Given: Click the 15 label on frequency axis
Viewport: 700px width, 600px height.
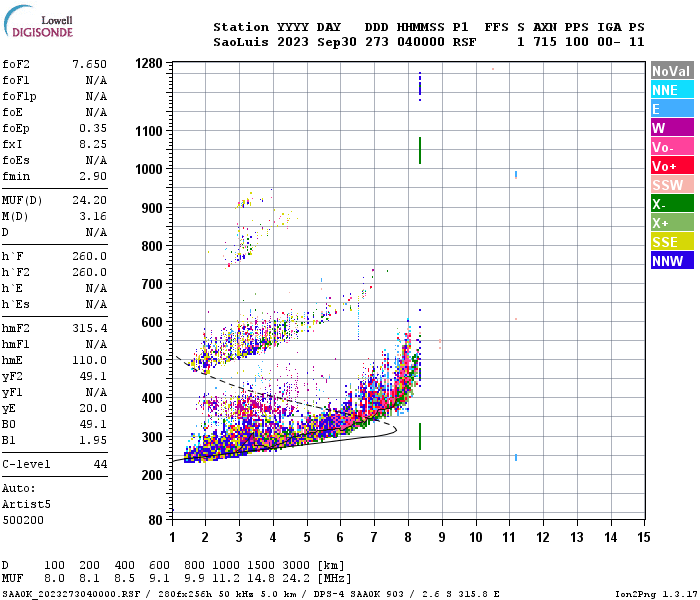Looking at the screenshot, I should (x=643, y=537).
